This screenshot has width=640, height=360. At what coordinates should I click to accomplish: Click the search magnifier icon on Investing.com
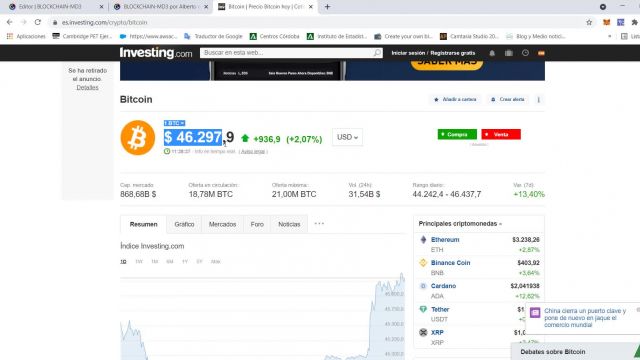[377, 53]
